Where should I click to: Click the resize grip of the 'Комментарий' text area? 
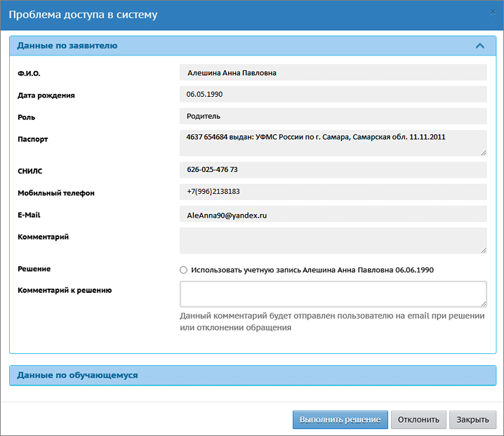(x=483, y=249)
